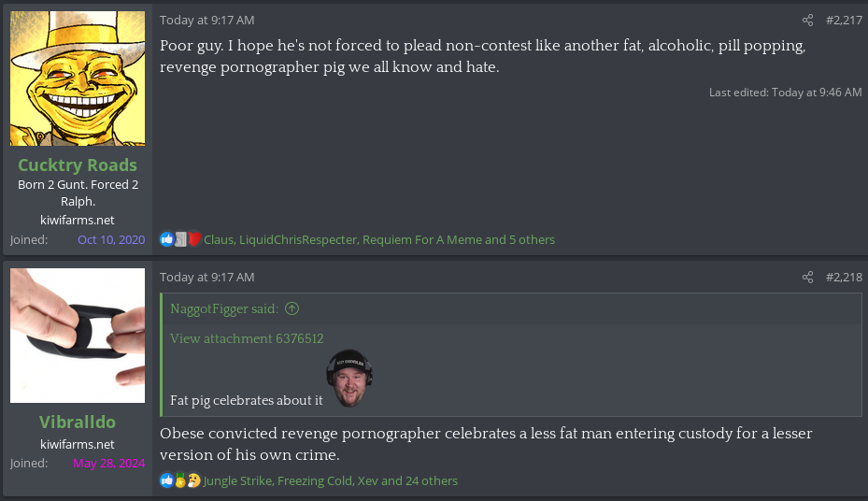The image size is (868, 501).
Task: Open "and 24 others" reactions list
Action: pyautogui.click(x=419, y=480)
